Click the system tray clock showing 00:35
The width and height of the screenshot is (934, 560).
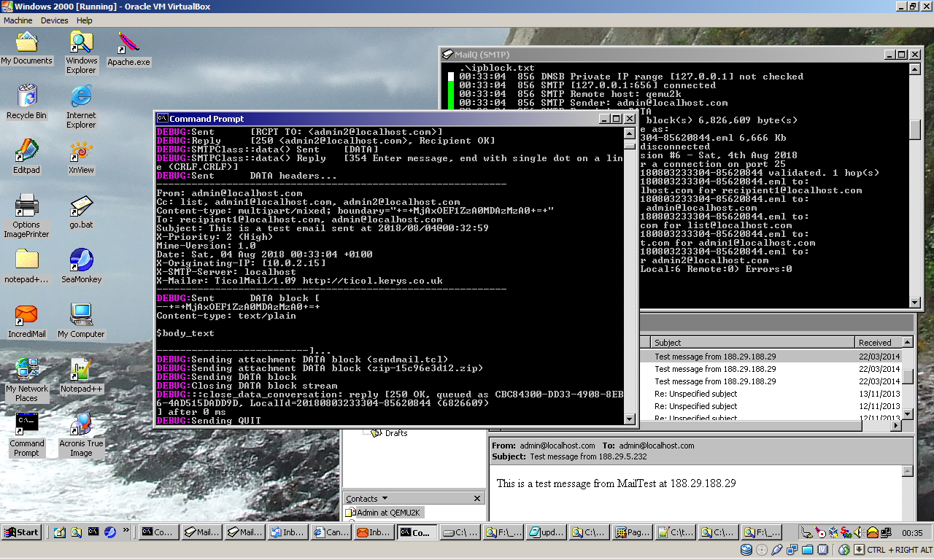pyautogui.click(x=912, y=533)
